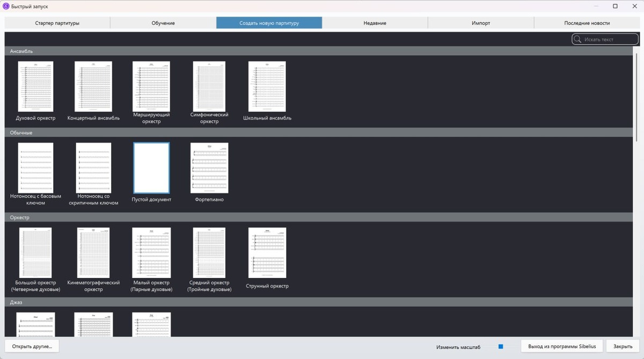Viewport: 644px width, 359px height.
Task: Choose the Струнный оркестр template thumbnail
Action: [x=267, y=252]
